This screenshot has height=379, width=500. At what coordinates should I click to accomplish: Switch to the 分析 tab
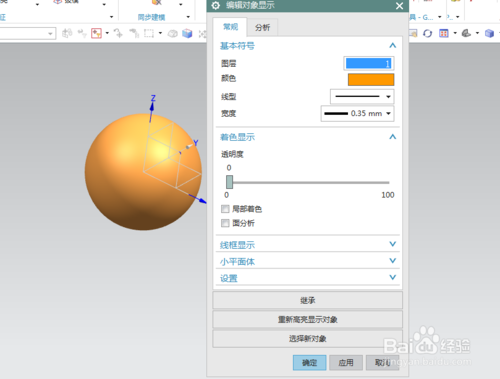(x=263, y=28)
